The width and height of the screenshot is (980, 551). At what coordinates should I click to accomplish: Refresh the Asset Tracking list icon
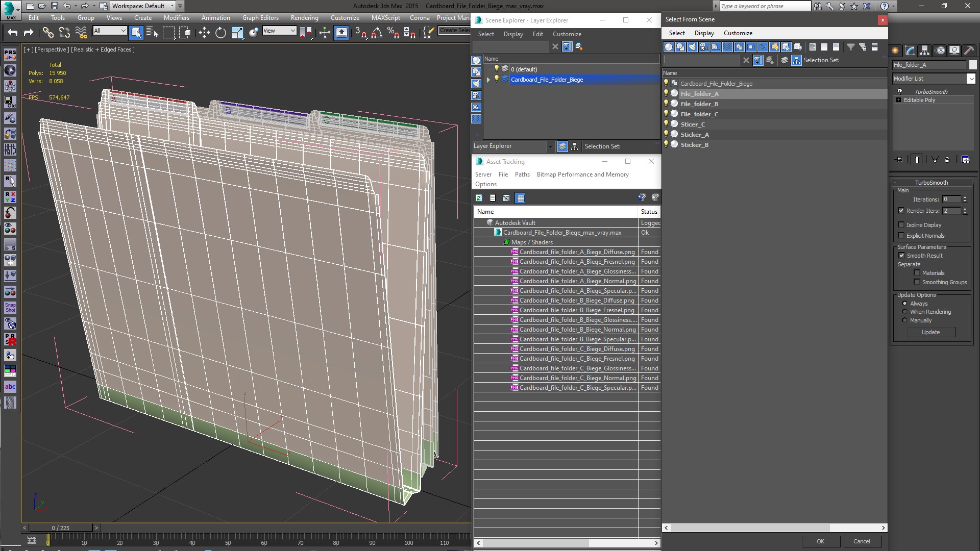pyautogui.click(x=479, y=198)
